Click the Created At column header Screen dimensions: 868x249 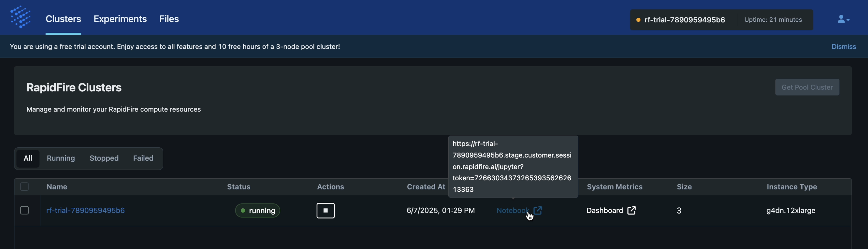coord(426,187)
